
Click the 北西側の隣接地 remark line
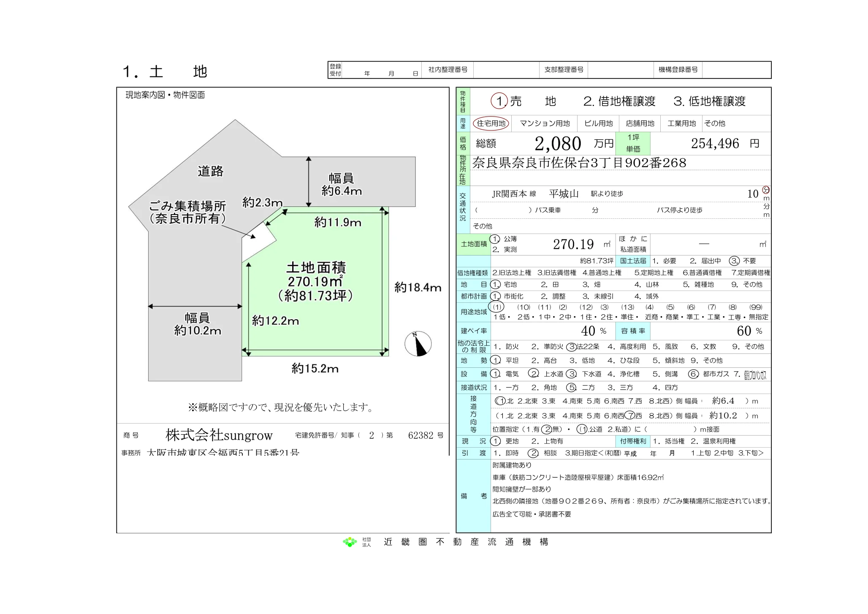click(x=632, y=501)
